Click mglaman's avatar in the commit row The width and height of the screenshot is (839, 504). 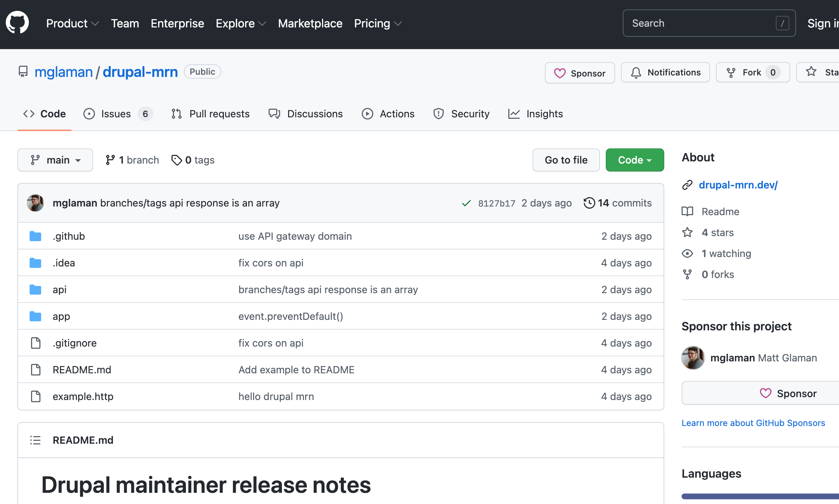(35, 203)
